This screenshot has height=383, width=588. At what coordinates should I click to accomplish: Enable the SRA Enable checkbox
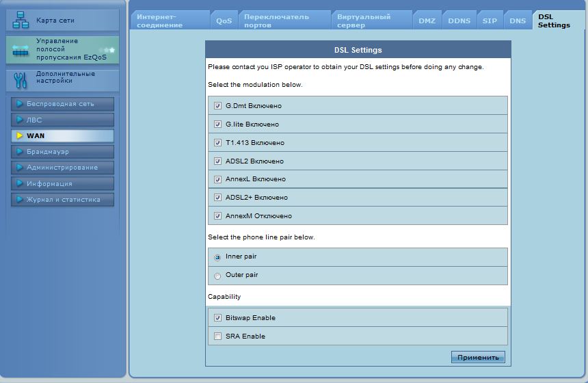[x=218, y=336]
